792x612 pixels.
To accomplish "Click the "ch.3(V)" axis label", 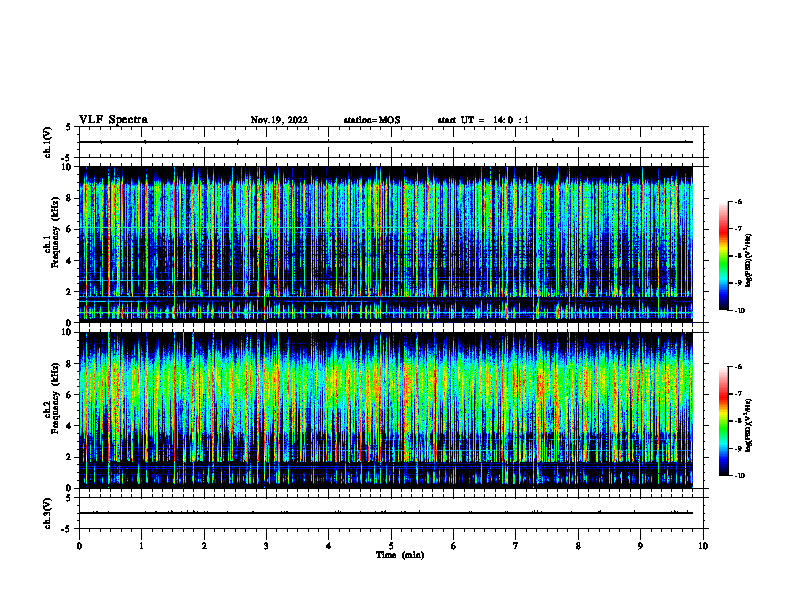I will click(47, 513).
